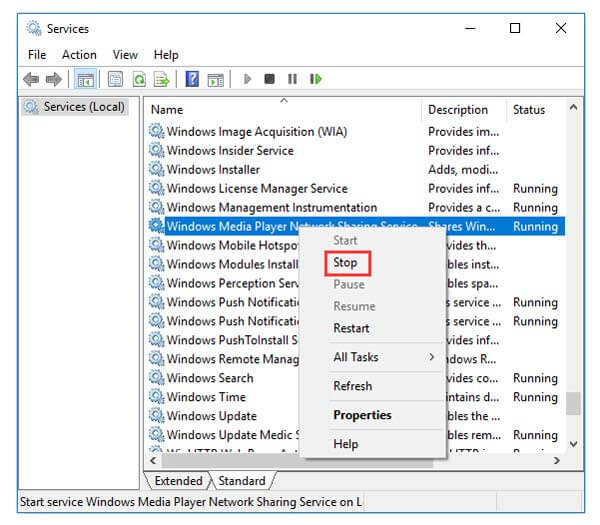Click horizontal scrollbar right arrow
The image size is (600, 525).
tap(557, 460)
